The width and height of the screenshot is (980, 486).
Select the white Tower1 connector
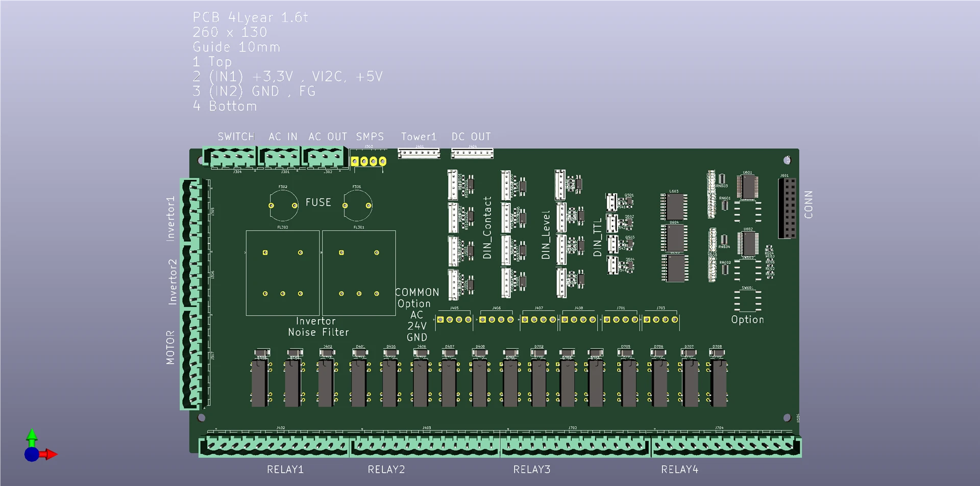[419, 153]
